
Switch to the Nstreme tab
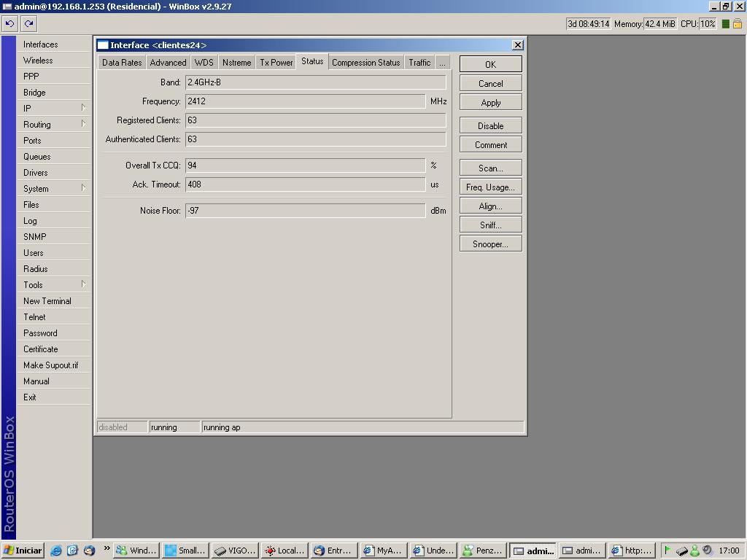click(237, 63)
